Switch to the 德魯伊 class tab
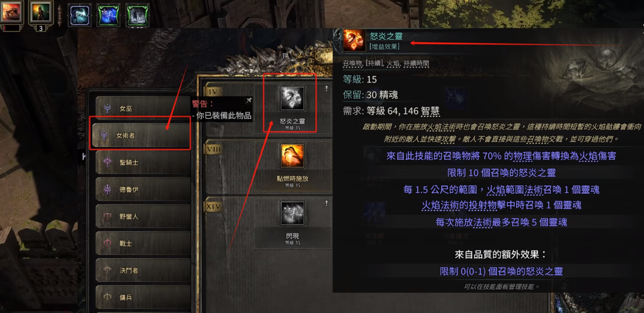644x313 pixels. click(143, 189)
